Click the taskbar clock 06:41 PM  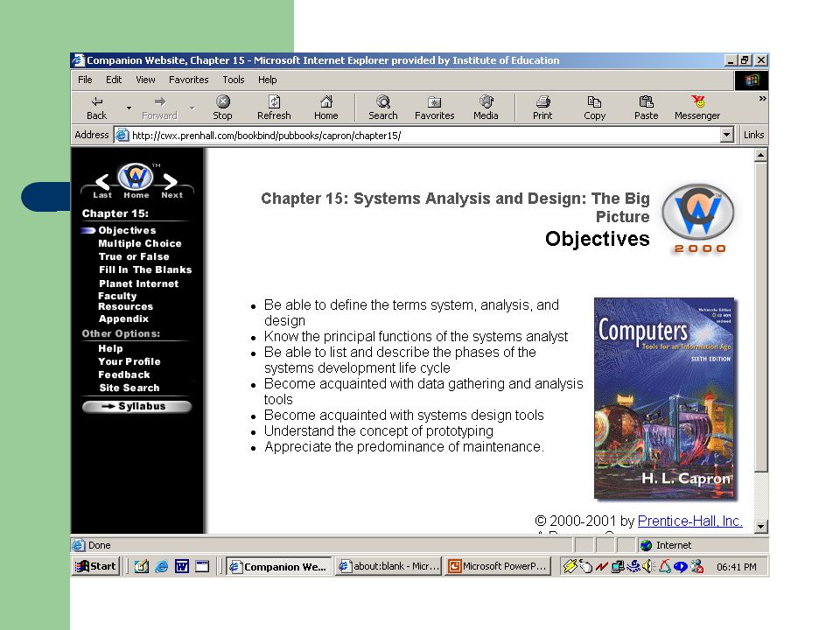[x=737, y=567]
